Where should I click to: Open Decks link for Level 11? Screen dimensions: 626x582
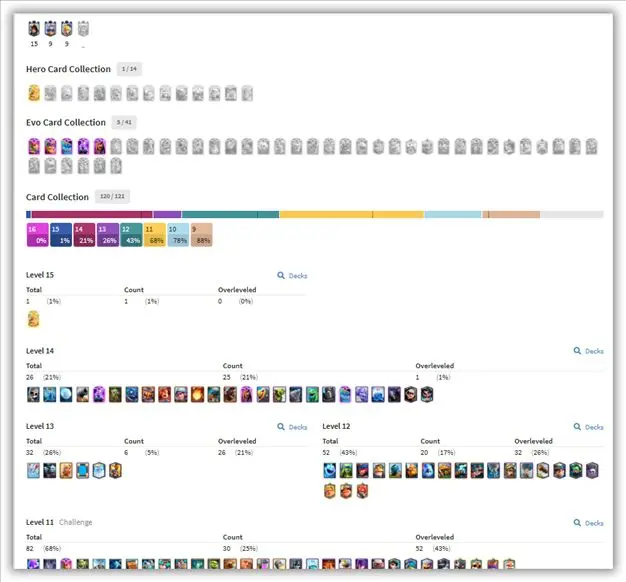click(588, 523)
